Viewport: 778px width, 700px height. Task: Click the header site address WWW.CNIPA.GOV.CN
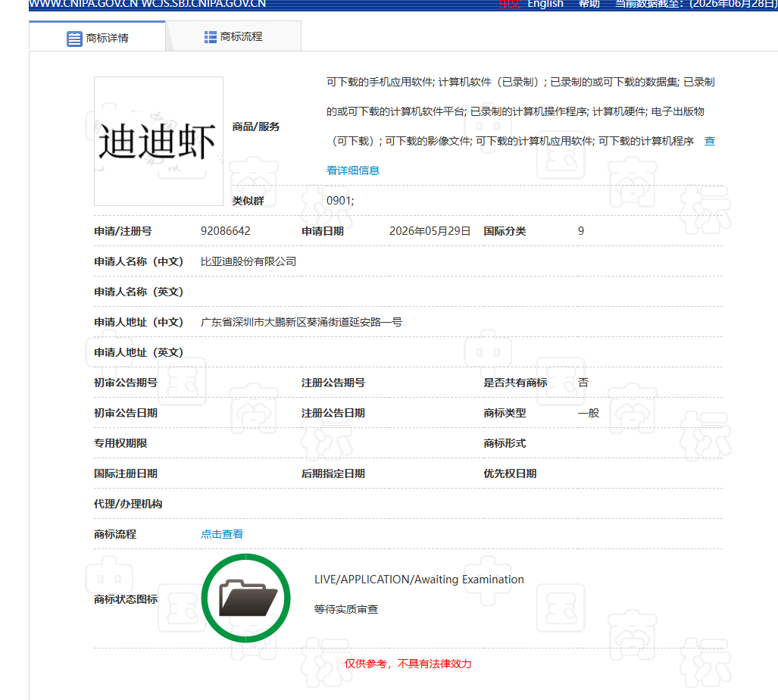point(83,4)
